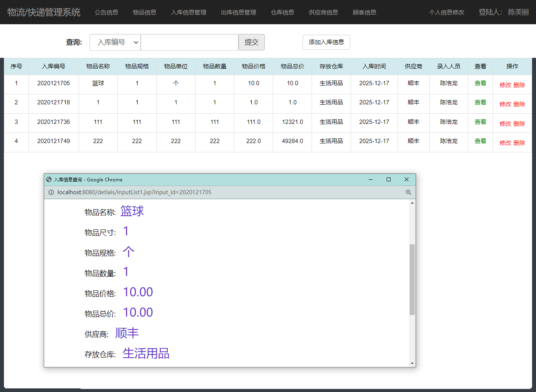Open the 供应商信息 menu item
536x392 pixels.
(x=323, y=12)
